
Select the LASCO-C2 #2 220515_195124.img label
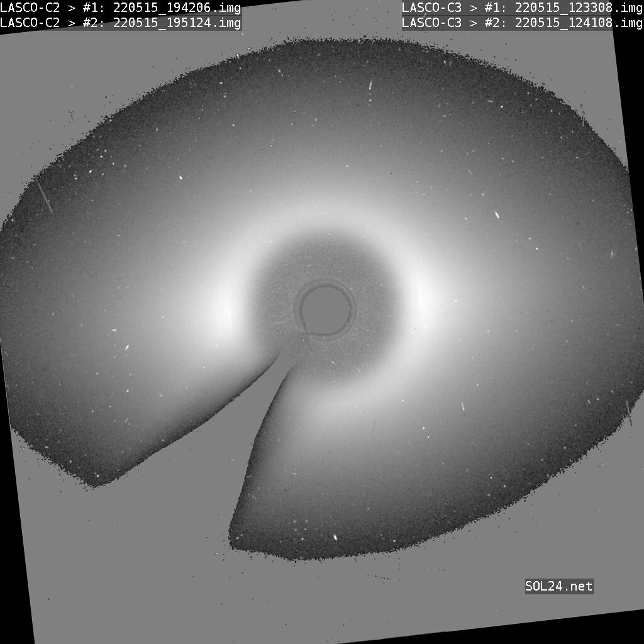coord(120,23)
